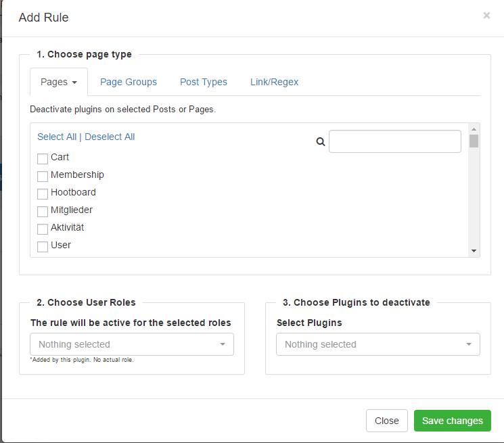Toggle the User page checkbox
The image size is (504, 443).
coord(43,247)
